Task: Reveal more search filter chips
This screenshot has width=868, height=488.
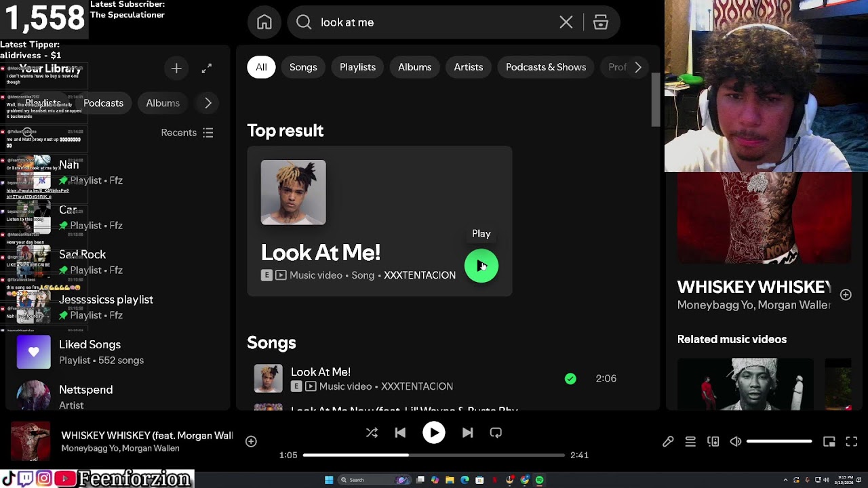Action: click(x=637, y=67)
